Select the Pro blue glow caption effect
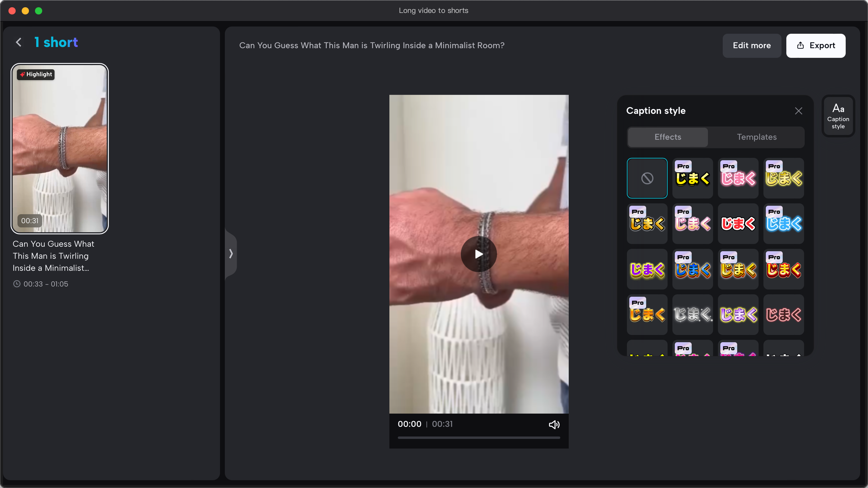This screenshot has width=868, height=488. 783,224
